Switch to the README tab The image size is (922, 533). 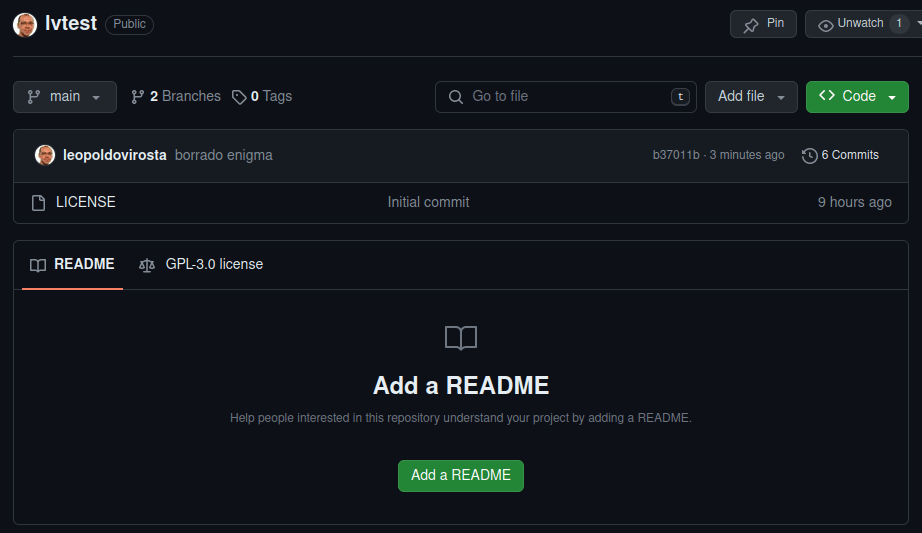[72, 265]
